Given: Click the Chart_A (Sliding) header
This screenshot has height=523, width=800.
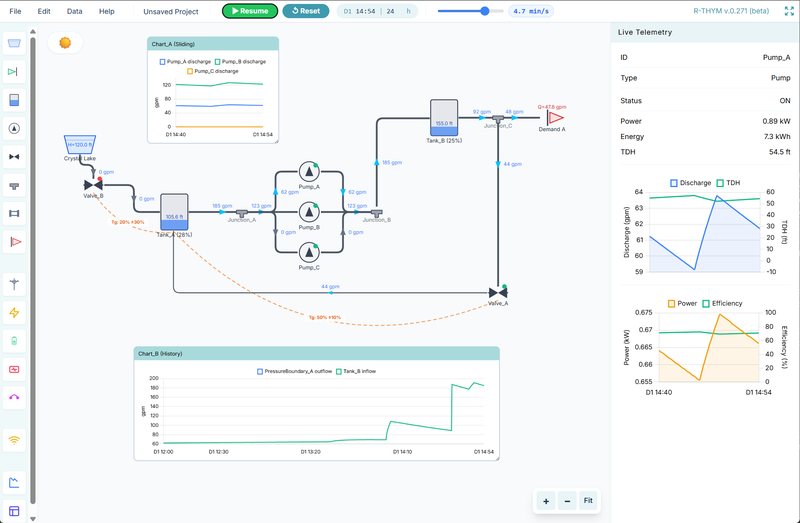Looking at the screenshot, I should 213,44.
